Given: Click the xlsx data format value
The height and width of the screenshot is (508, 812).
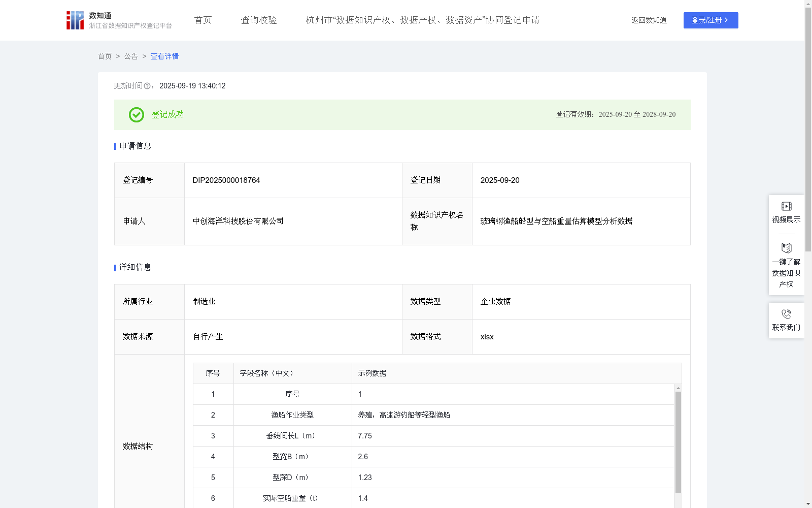Looking at the screenshot, I should [x=487, y=337].
